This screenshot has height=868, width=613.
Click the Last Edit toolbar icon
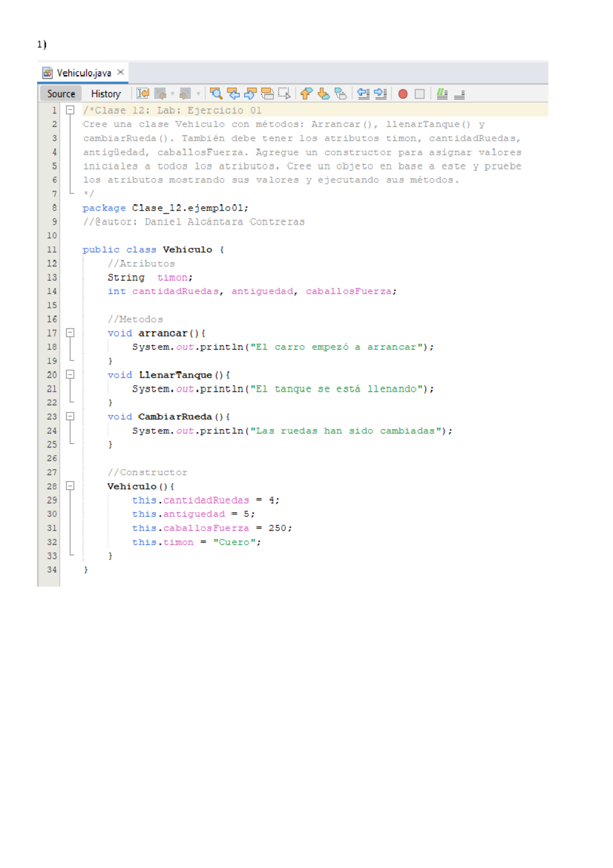143,94
